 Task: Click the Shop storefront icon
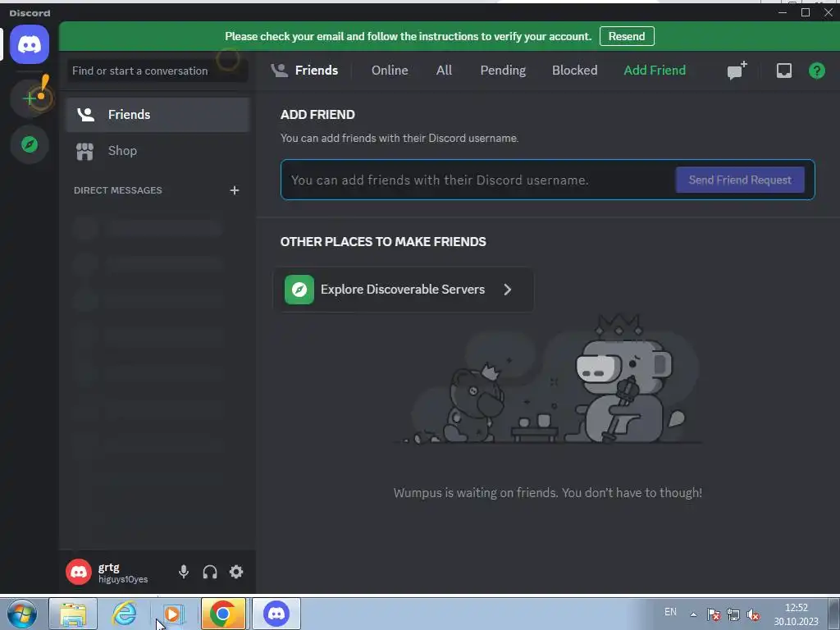[x=84, y=151]
